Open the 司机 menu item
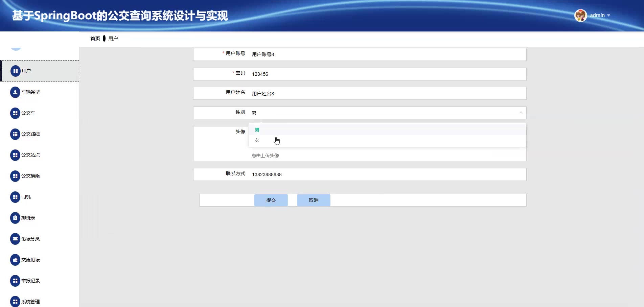The width and height of the screenshot is (644, 307). pos(40,197)
